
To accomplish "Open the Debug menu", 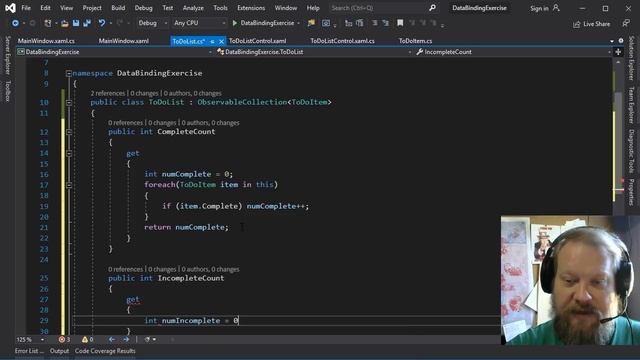I will 143,8.
